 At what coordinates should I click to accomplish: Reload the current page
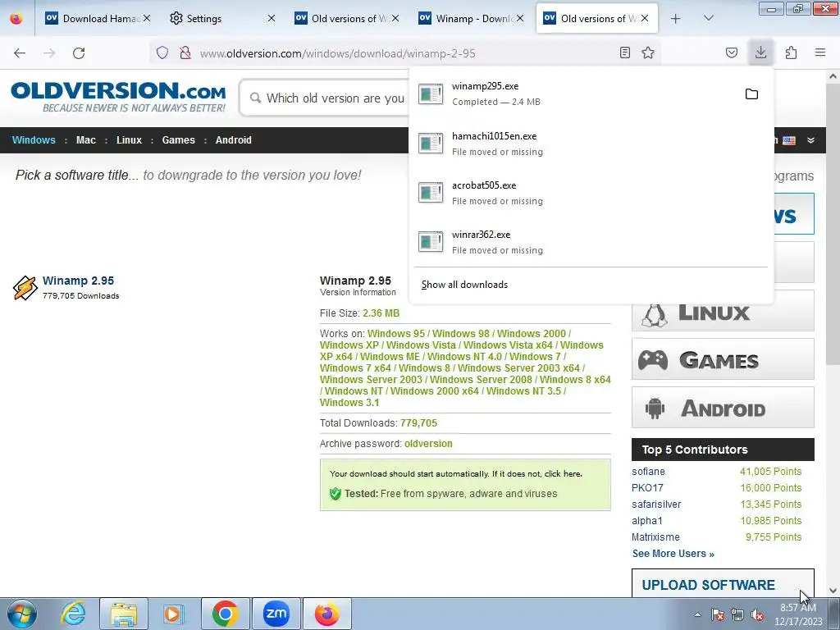[79, 53]
